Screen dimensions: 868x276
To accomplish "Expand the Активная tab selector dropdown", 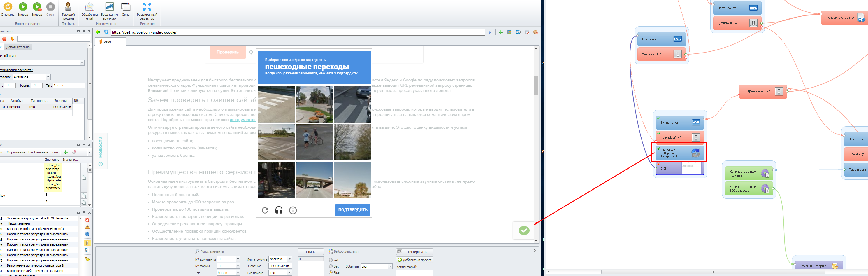I will point(48,77).
